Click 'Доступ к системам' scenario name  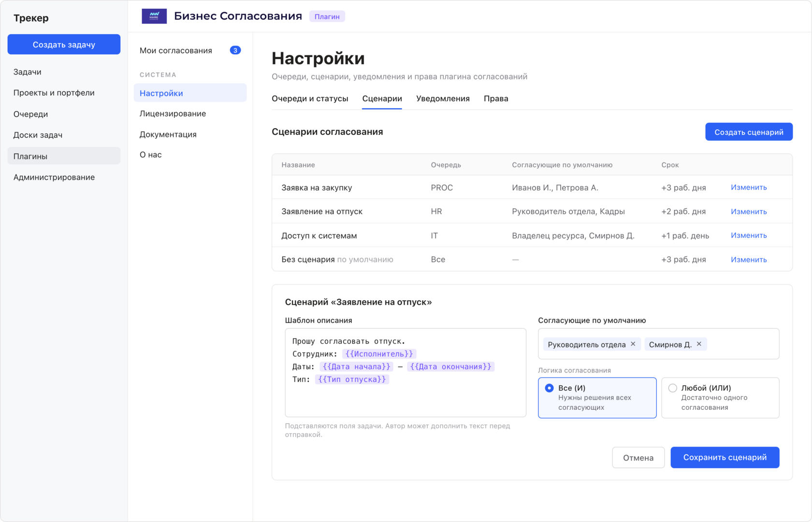click(x=319, y=236)
